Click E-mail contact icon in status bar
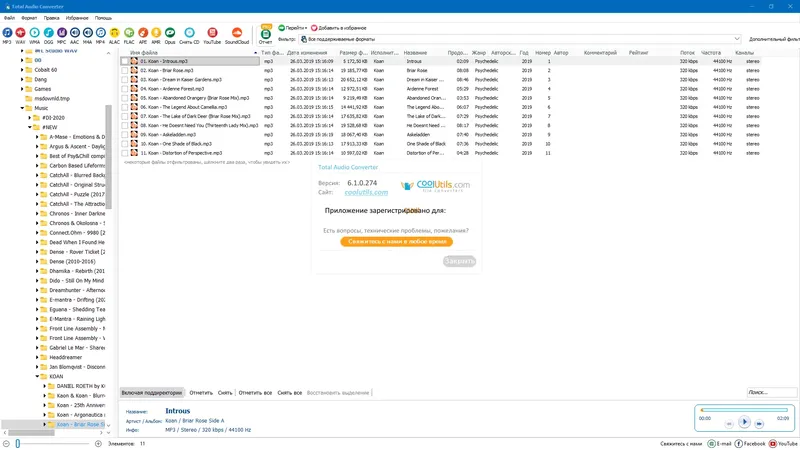The image size is (800, 450). 711,444
